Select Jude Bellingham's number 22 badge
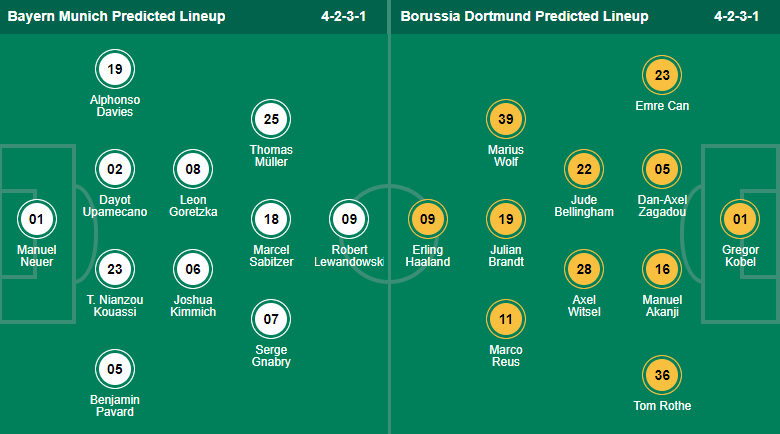 point(584,169)
